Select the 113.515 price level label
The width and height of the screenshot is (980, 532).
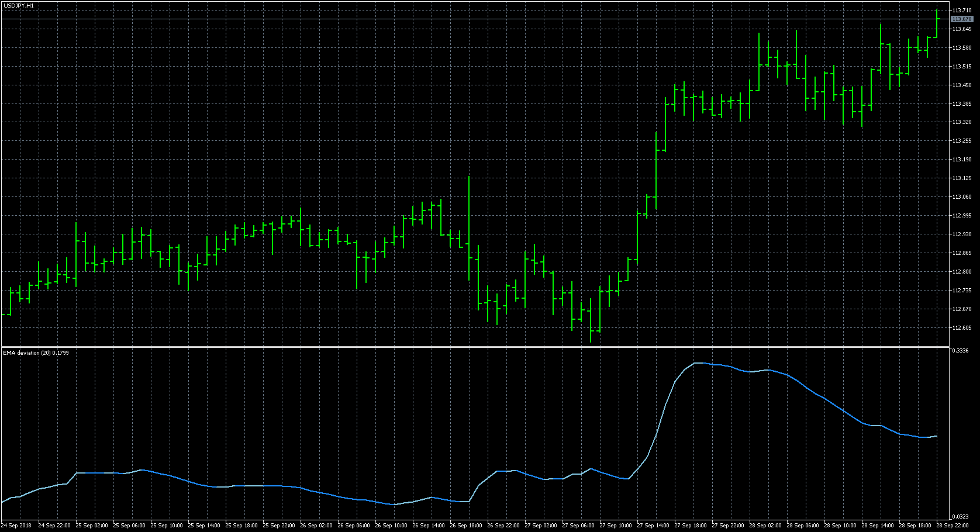point(962,67)
